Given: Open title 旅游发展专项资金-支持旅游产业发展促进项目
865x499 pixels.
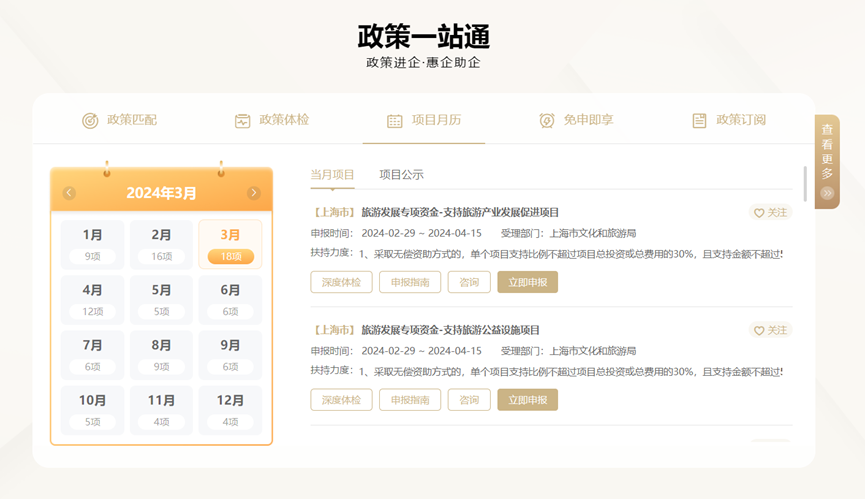Looking at the screenshot, I should 460,212.
